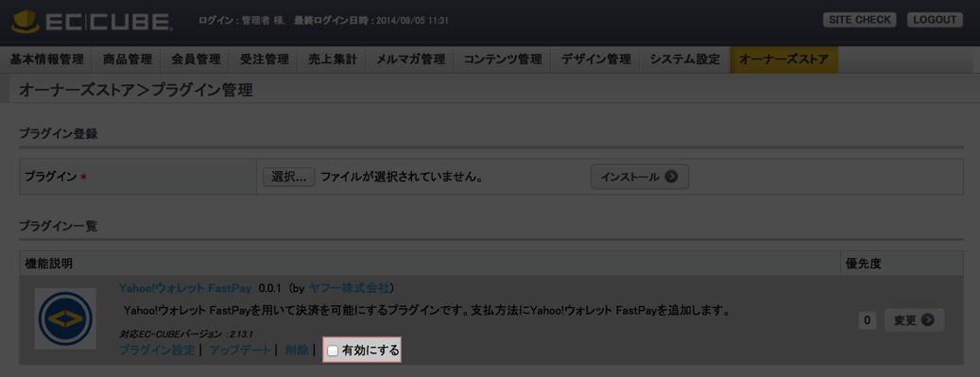Enable the 有効にする checkbox

pos(334,351)
